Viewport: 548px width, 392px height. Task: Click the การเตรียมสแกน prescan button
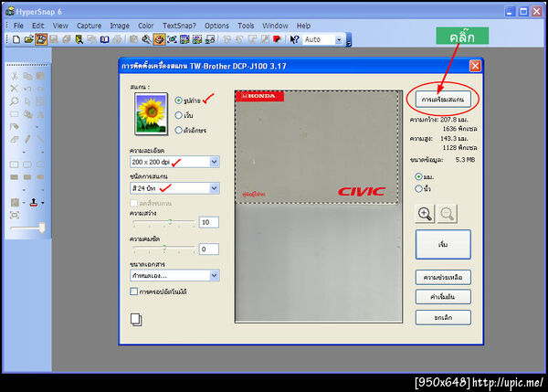[x=443, y=100]
